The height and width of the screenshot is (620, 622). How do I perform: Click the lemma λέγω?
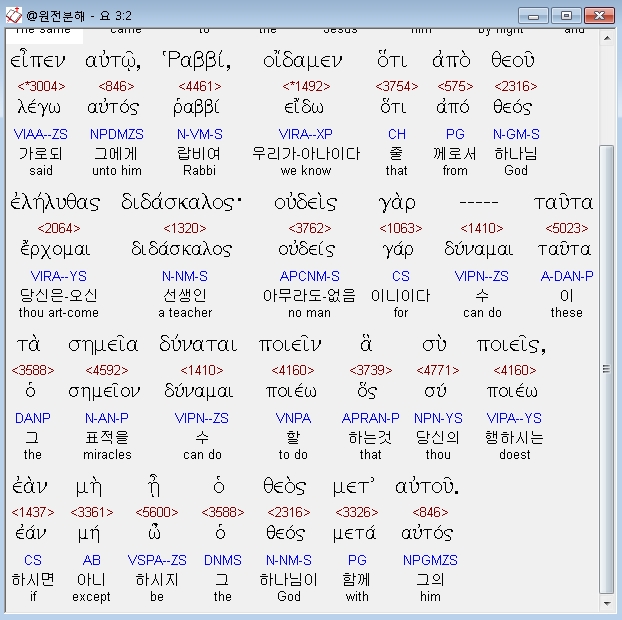click(39, 107)
